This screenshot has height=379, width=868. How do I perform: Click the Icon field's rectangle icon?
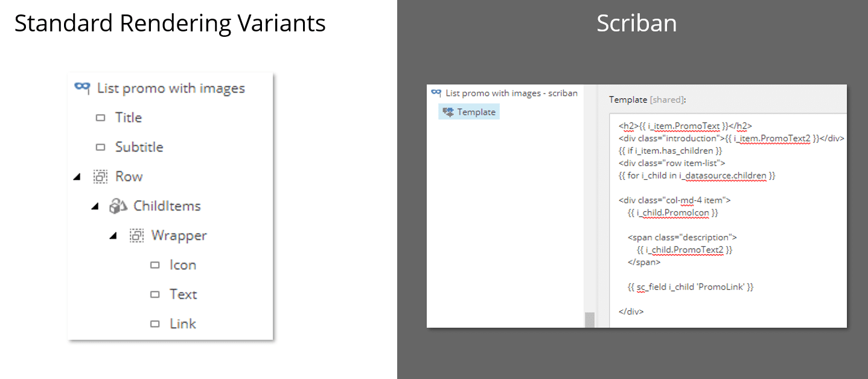click(155, 265)
